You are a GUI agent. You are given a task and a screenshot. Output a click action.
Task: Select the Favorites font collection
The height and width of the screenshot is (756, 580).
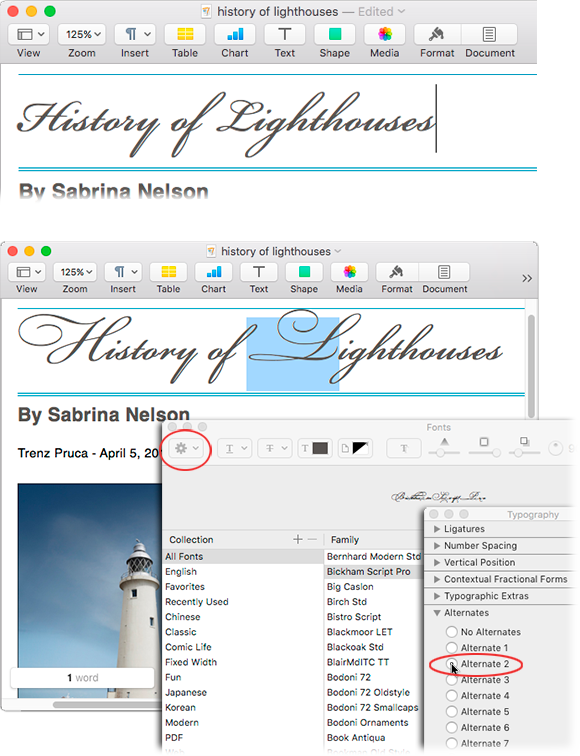185,587
